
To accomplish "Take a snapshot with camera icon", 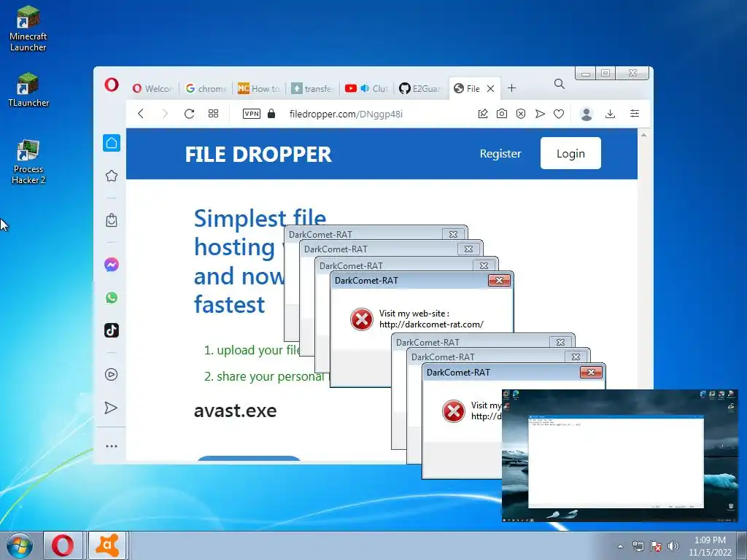I will tap(502, 114).
